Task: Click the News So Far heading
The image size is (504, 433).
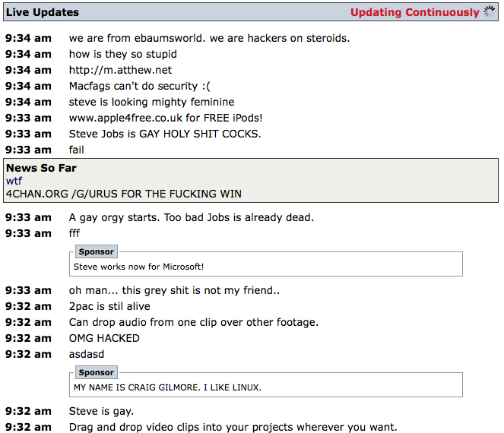Action: [41, 168]
